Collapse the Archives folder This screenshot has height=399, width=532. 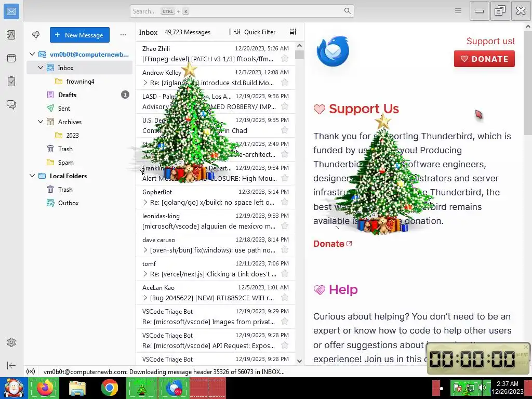[41, 122]
